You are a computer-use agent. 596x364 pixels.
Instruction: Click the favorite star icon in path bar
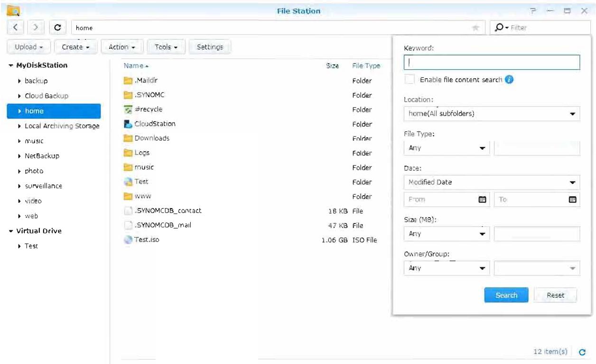tap(475, 28)
